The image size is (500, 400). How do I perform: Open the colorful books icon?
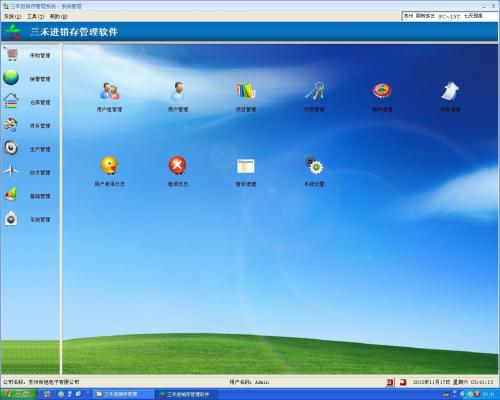pos(246,91)
